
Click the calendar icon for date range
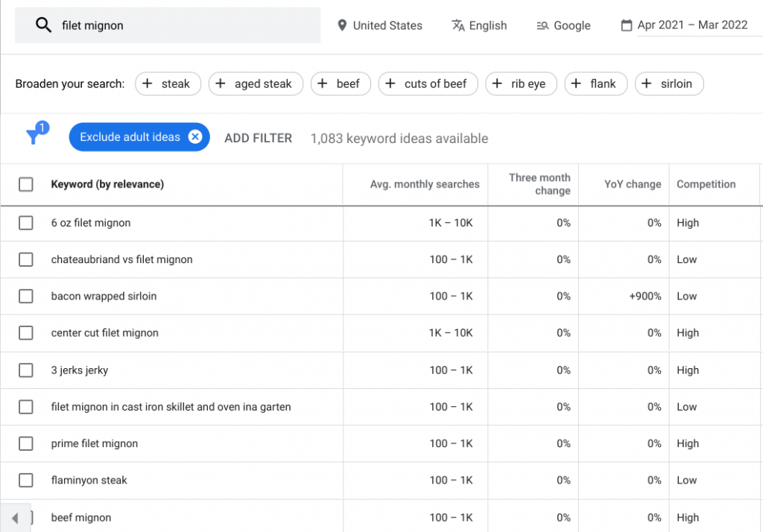click(627, 25)
